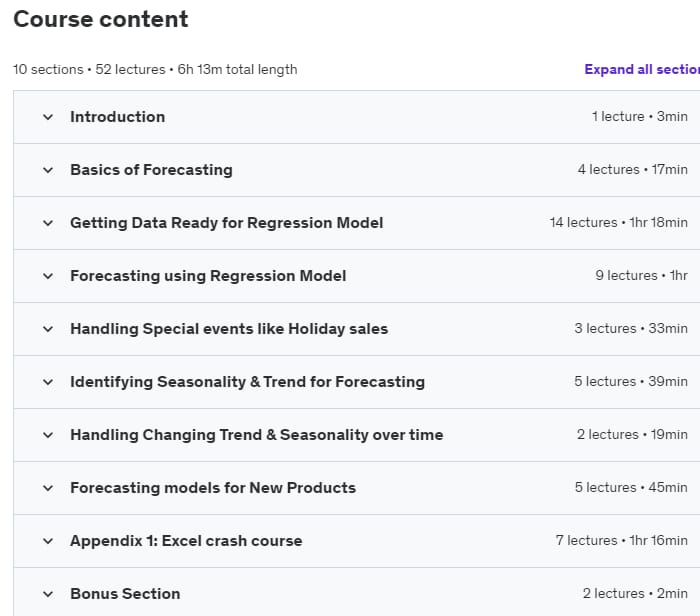700x616 pixels.
Task: Expand Identifying Seasonality & Trend chevron
Action: point(48,382)
